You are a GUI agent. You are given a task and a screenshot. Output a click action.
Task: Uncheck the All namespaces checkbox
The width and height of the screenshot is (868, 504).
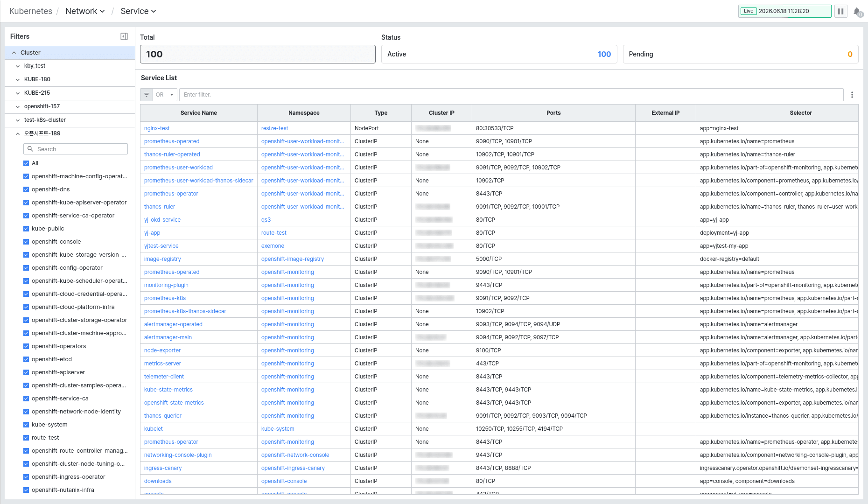click(26, 163)
